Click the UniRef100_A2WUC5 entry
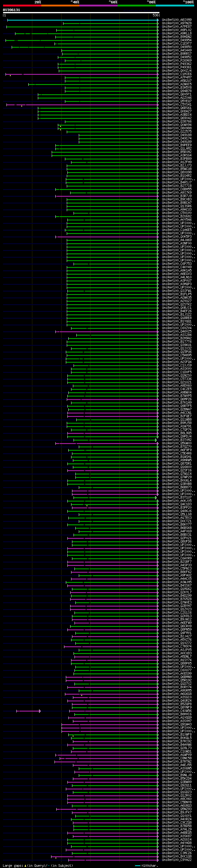This screenshot has height=868, width=197. (176, 84)
